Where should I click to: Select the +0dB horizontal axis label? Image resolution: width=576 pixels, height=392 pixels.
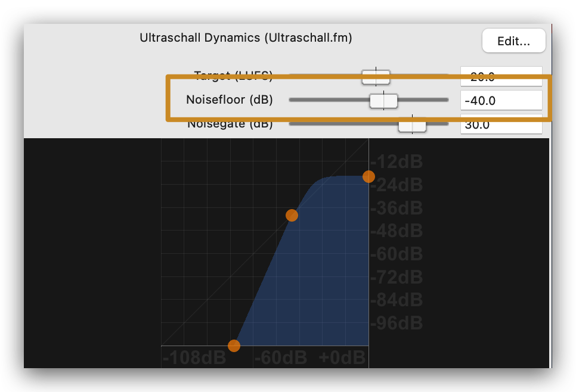click(342, 357)
